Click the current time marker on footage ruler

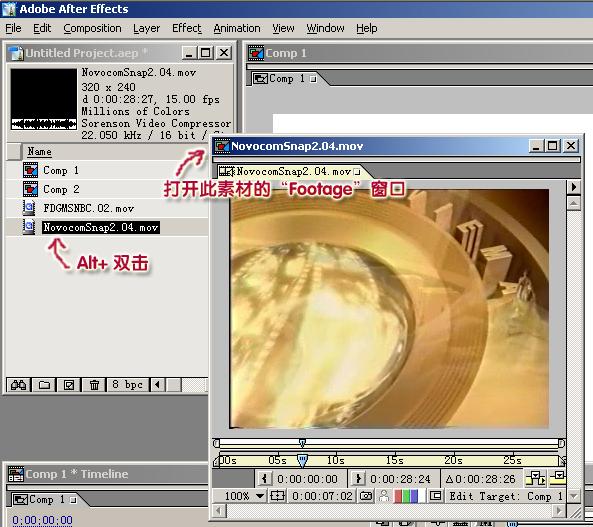[x=302, y=460]
